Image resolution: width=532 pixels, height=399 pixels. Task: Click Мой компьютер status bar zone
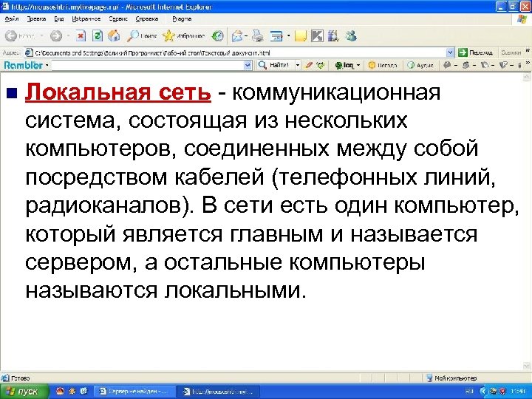click(451, 378)
